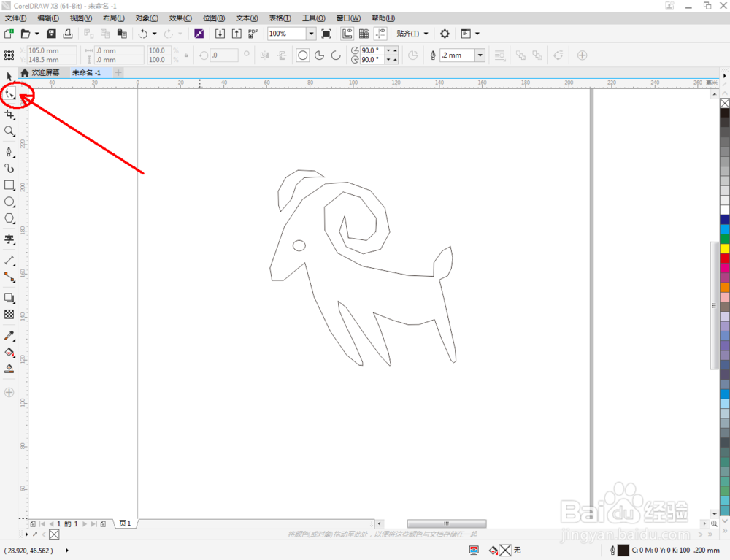
Task: Select the Artistic Media tool
Action: 9,168
